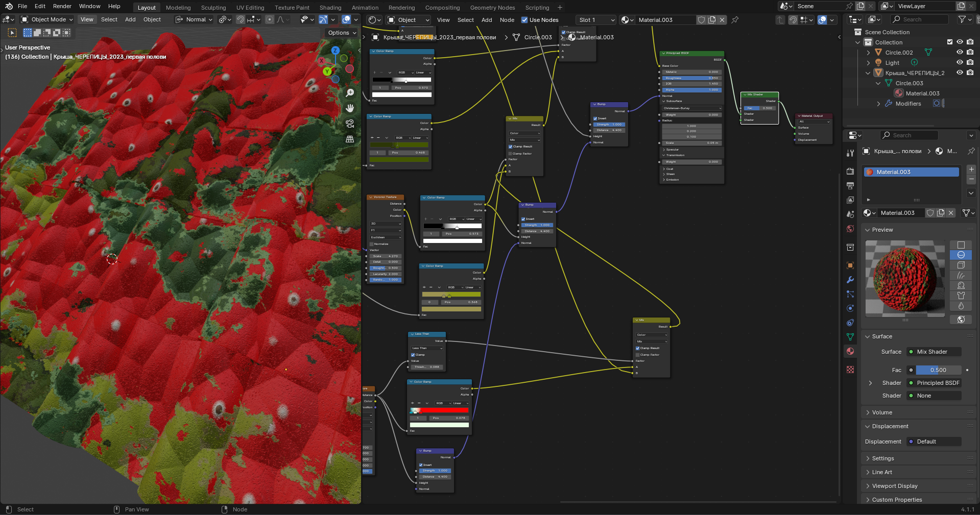
Task: Open Object Constraints properties tab
Action: click(850, 323)
